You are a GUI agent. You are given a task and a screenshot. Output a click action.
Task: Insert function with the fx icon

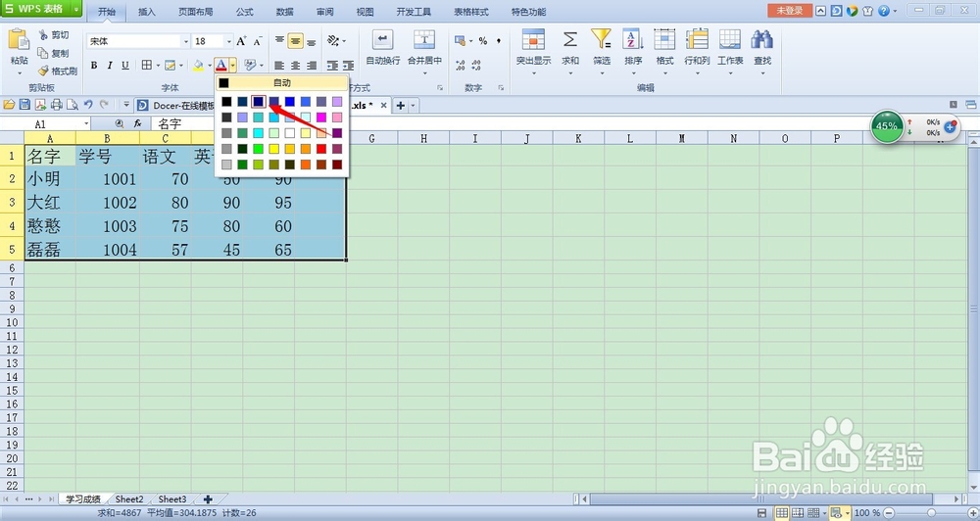(x=137, y=123)
